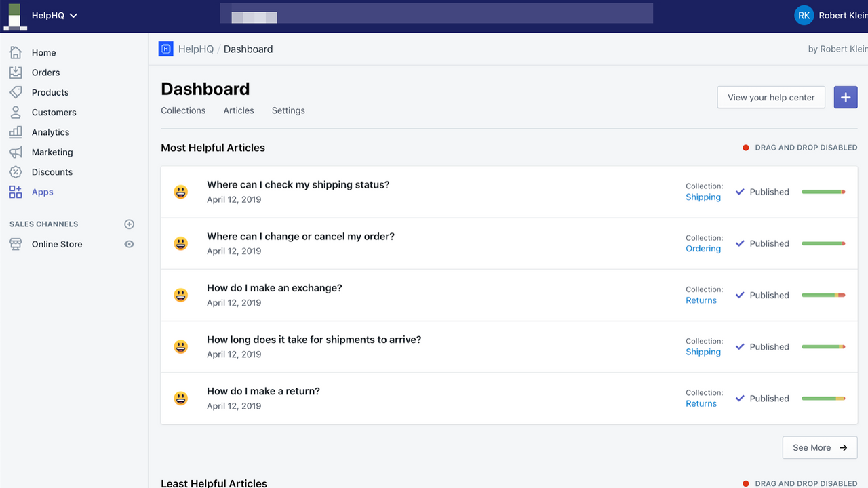
Task: Click the Marketing megaphone icon
Action: (x=16, y=152)
